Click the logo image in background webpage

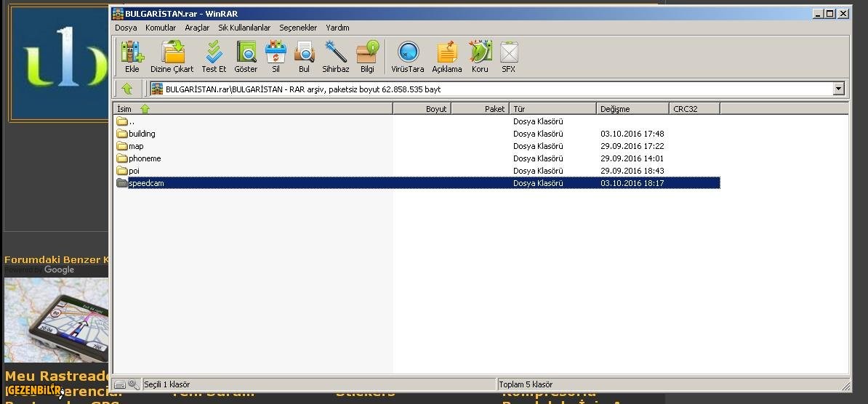coord(59,62)
